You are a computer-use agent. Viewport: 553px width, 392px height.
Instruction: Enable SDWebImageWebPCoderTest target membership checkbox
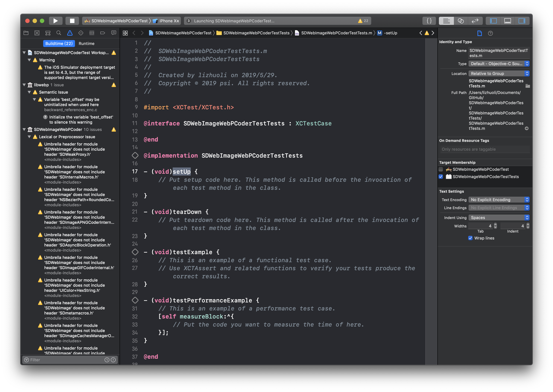pyautogui.click(x=441, y=169)
